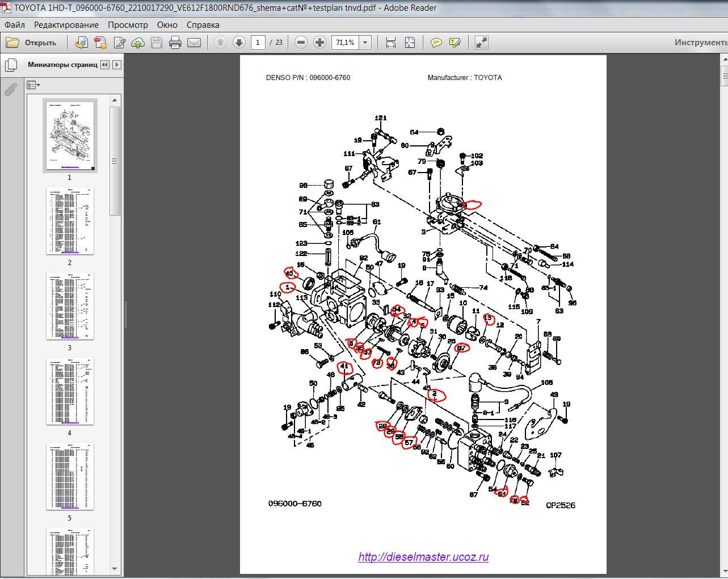728x579 pixels.
Task: Click the '096000-6760' label below diagram
Action: coord(295,504)
